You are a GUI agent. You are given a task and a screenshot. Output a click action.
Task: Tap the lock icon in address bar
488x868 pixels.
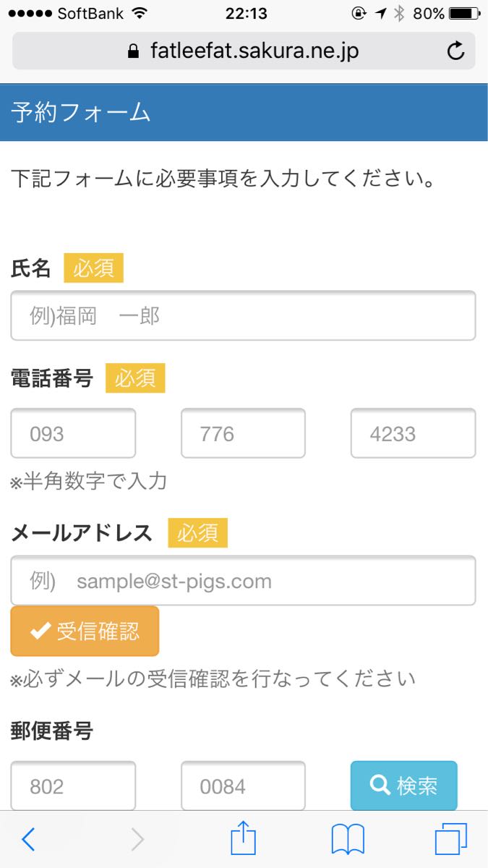pyautogui.click(x=132, y=51)
